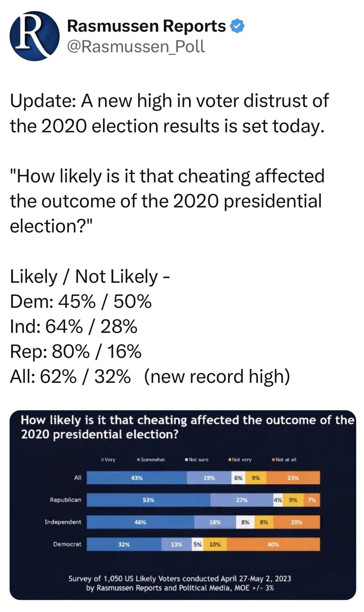The width and height of the screenshot is (364, 612).
Task: Click the blue verified checkmark badge
Action: pyautogui.click(x=237, y=27)
